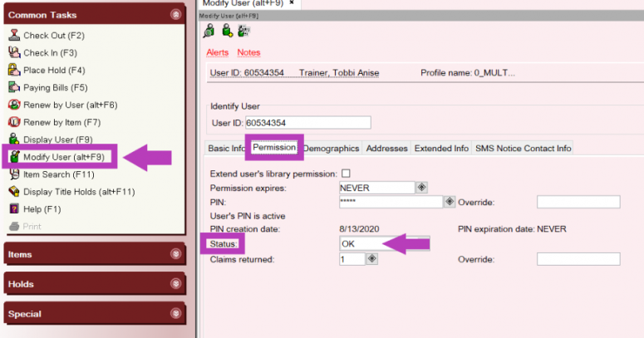Open Check Out (F2) task
The image size is (644, 338).
(54, 36)
